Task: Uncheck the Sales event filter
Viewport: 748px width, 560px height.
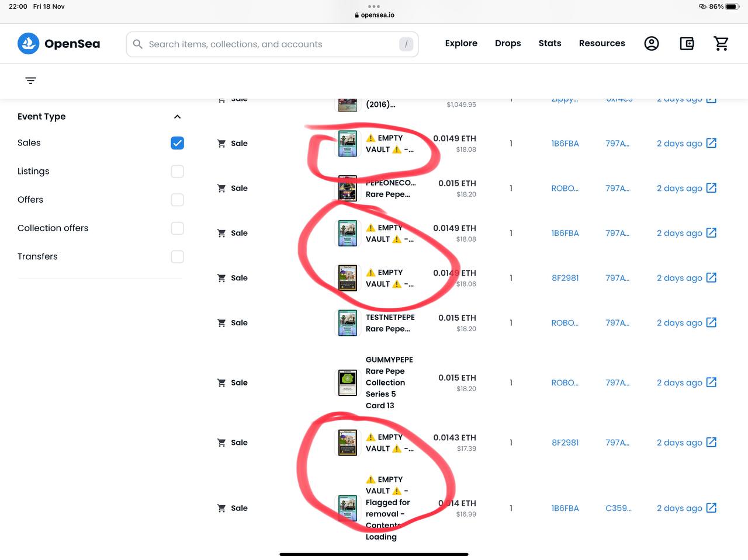Action: tap(177, 143)
